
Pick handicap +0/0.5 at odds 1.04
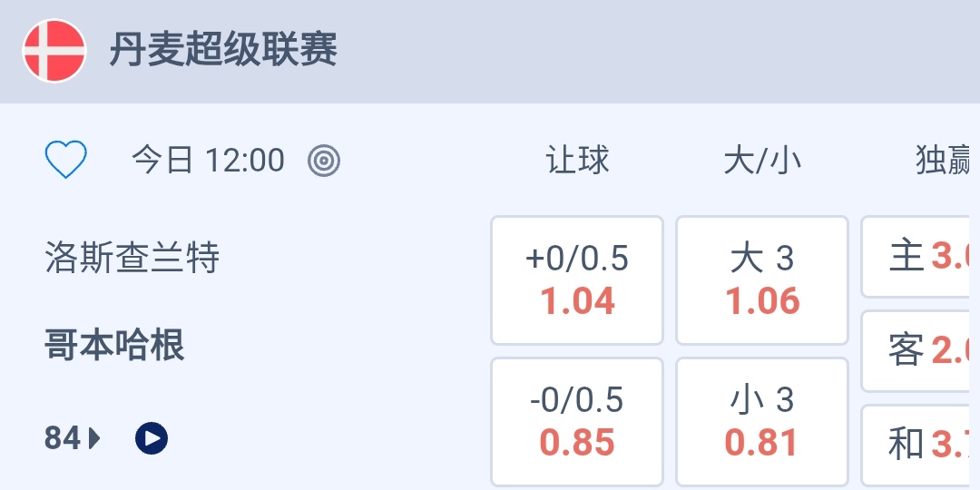(577, 280)
